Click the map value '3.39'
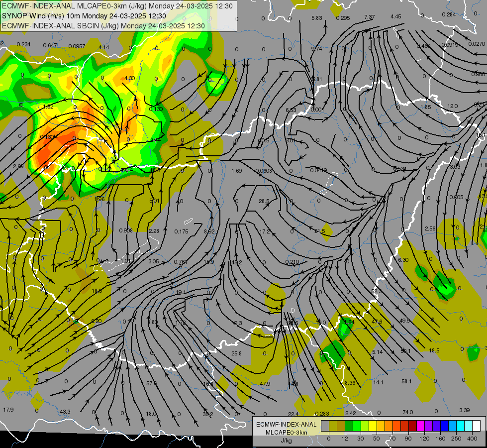Screen dimensions: 487x448 click(x=464, y=410)
